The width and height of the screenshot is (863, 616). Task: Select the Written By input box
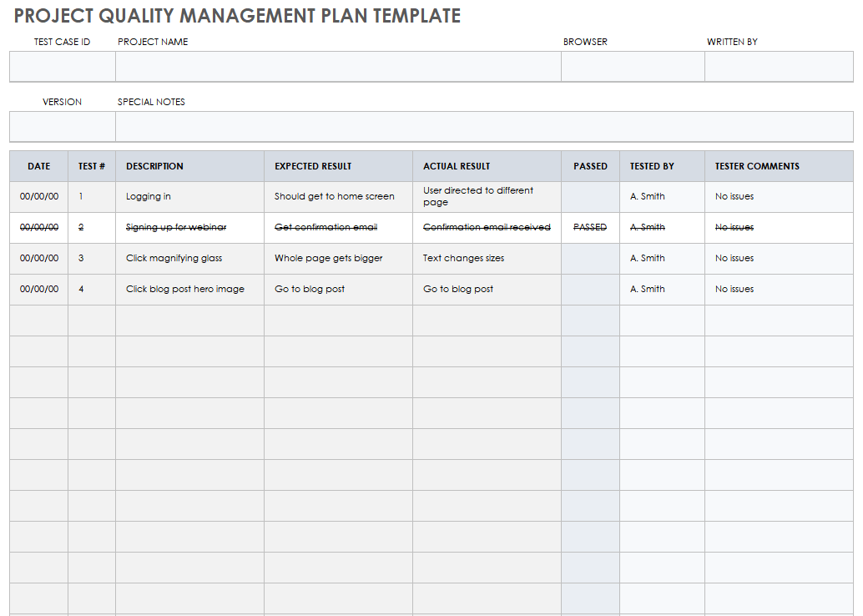coord(779,67)
